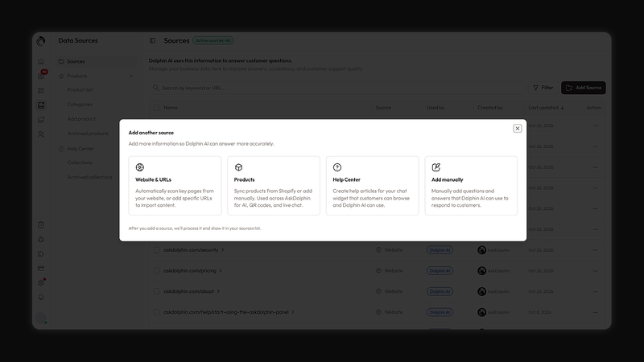Open Add product menu item

click(81, 119)
